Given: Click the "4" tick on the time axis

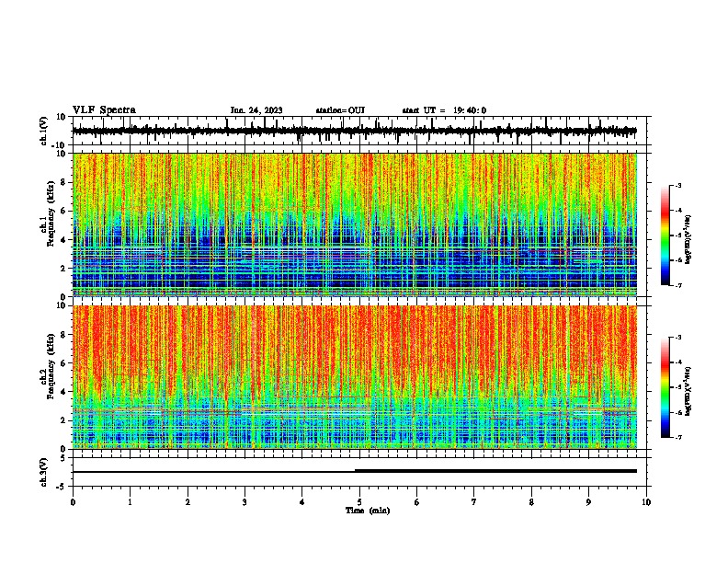Looking at the screenshot, I should point(302,502).
